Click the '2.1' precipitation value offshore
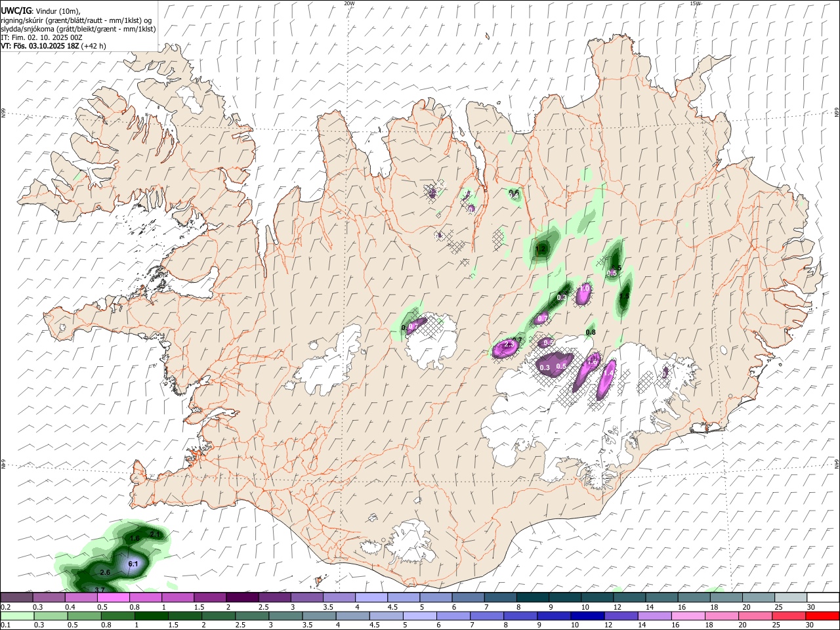 click(155, 535)
